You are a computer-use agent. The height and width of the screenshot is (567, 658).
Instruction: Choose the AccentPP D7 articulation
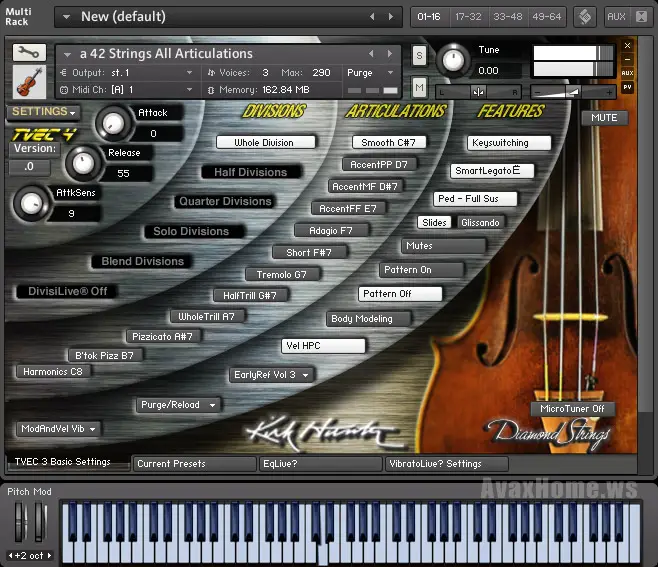(x=380, y=165)
